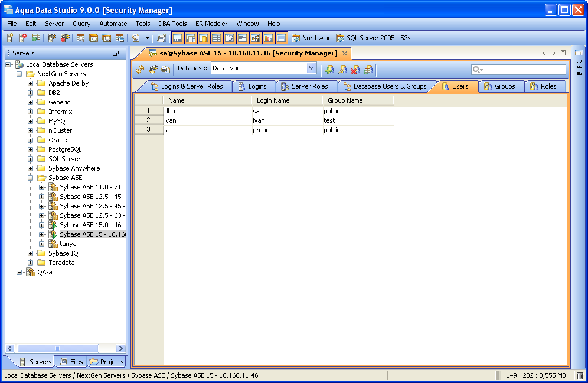Click the Disconnect Server icon with red mark
This screenshot has height=383, width=588.
(x=66, y=38)
